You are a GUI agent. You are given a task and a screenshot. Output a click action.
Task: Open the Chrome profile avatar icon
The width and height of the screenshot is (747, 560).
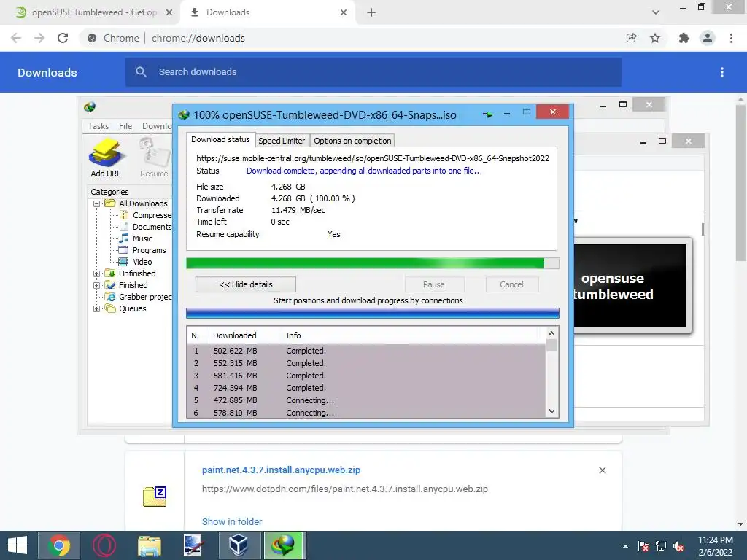pyautogui.click(x=708, y=38)
